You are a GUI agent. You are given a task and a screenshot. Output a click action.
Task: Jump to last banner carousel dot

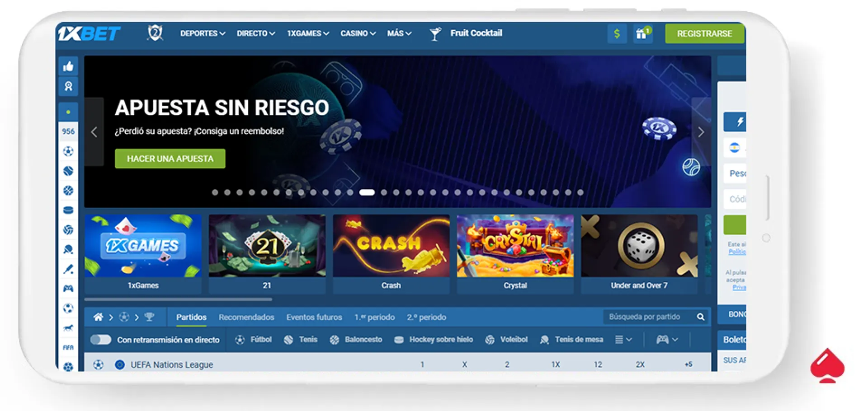tap(580, 192)
